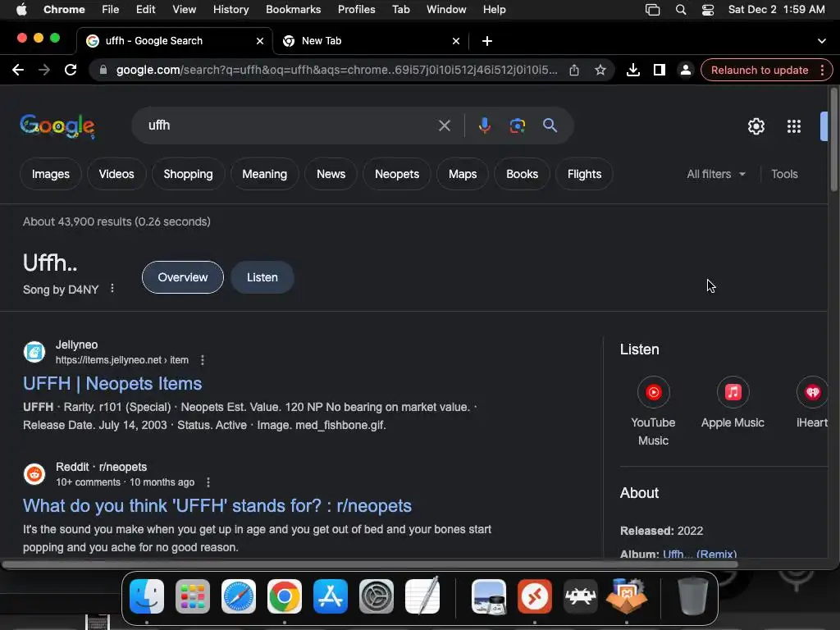Screen dimensions: 840x630
Task: Filter results by Videos
Action: [x=116, y=174]
